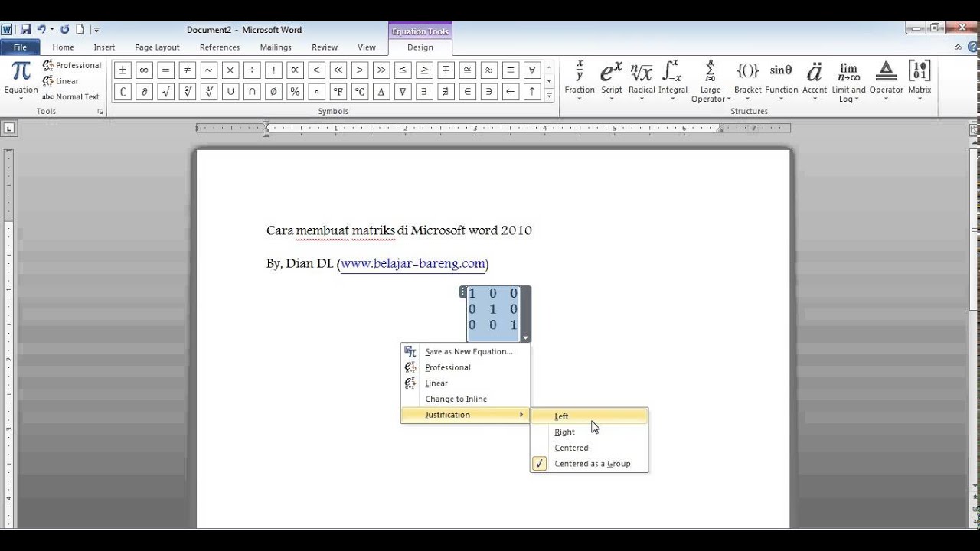The height and width of the screenshot is (551, 980).
Task: Open the Accent structures dropdown
Action: pos(815,80)
